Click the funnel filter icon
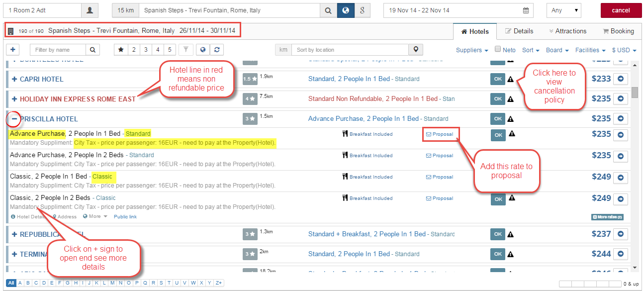 pos(185,50)
